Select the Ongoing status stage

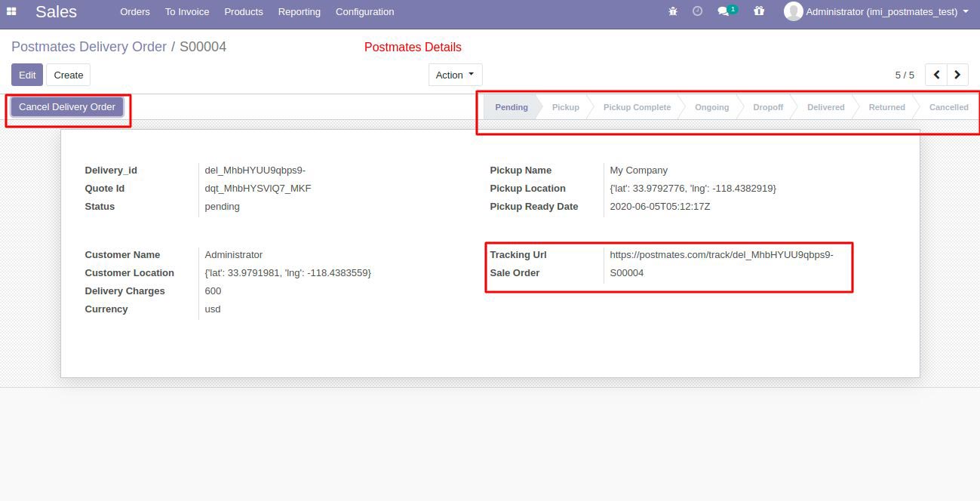coord(712,107)
